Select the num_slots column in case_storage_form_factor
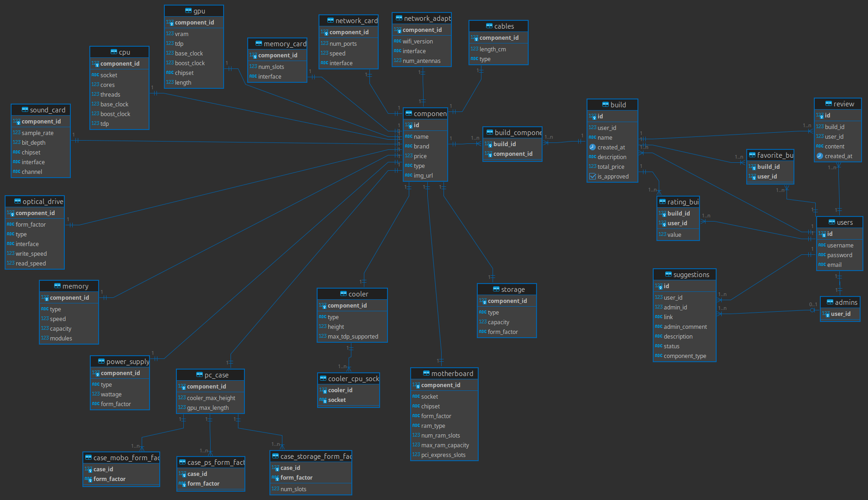The image size is (868, 500). 293,489
